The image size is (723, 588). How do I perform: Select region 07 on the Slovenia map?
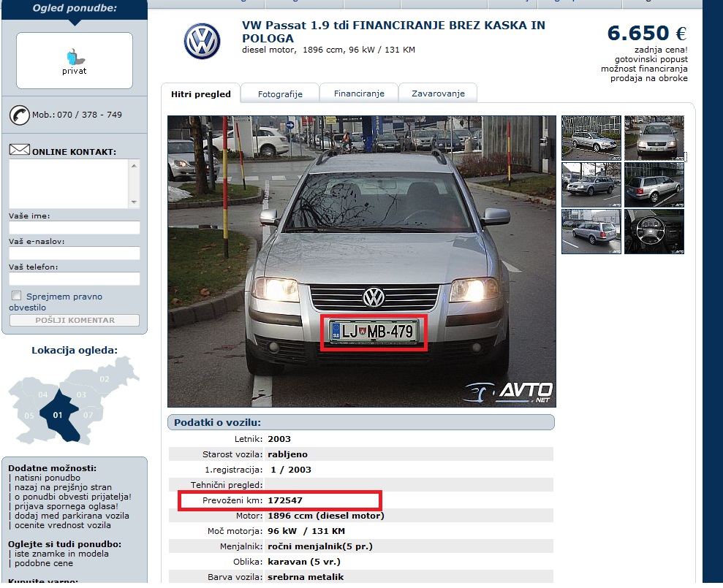[x=88, y=415]
